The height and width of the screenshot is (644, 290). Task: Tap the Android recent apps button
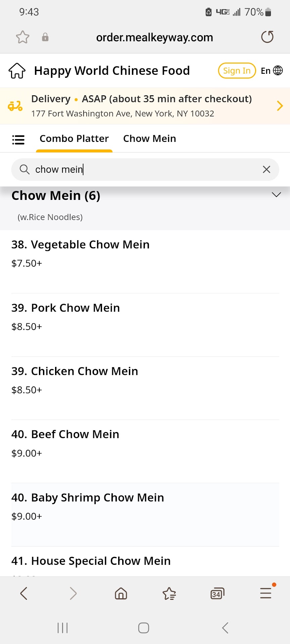pyautogui.click(x=63, y=628)
